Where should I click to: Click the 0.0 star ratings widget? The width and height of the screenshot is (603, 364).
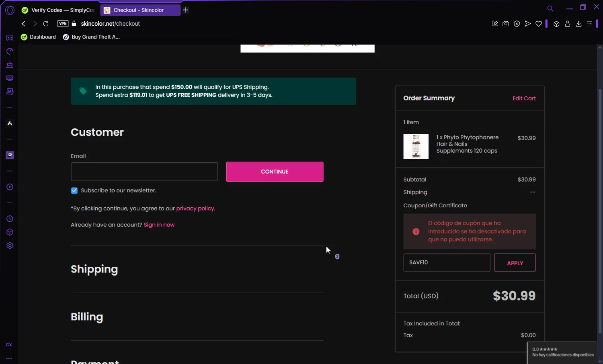(562, 352)
